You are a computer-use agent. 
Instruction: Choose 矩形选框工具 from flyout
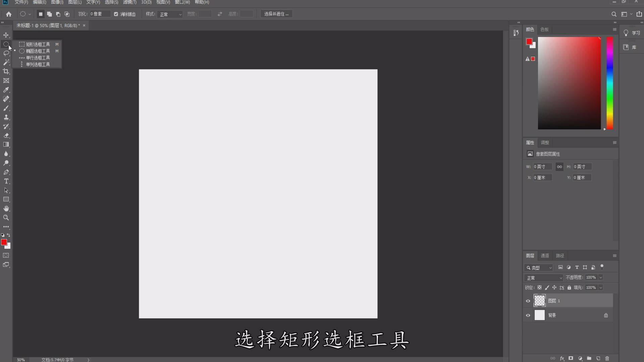pyautogui.click(x=38, y=44)
